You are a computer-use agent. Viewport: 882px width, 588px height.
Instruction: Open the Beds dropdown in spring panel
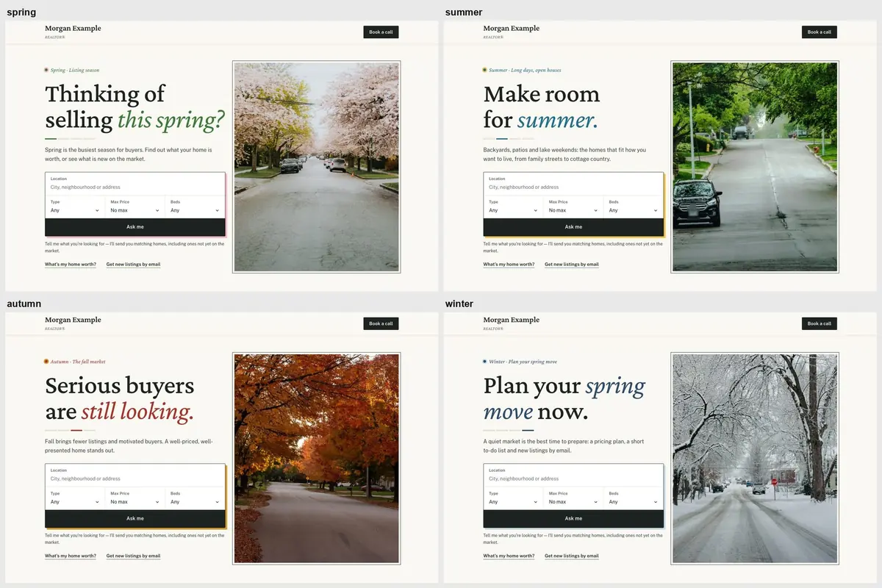(196, 207)
